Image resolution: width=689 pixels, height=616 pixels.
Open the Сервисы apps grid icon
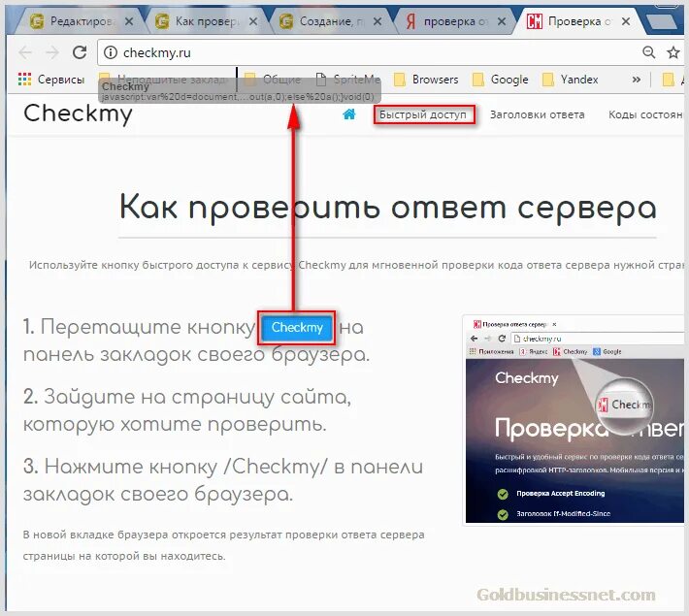(x=24, y=80)
